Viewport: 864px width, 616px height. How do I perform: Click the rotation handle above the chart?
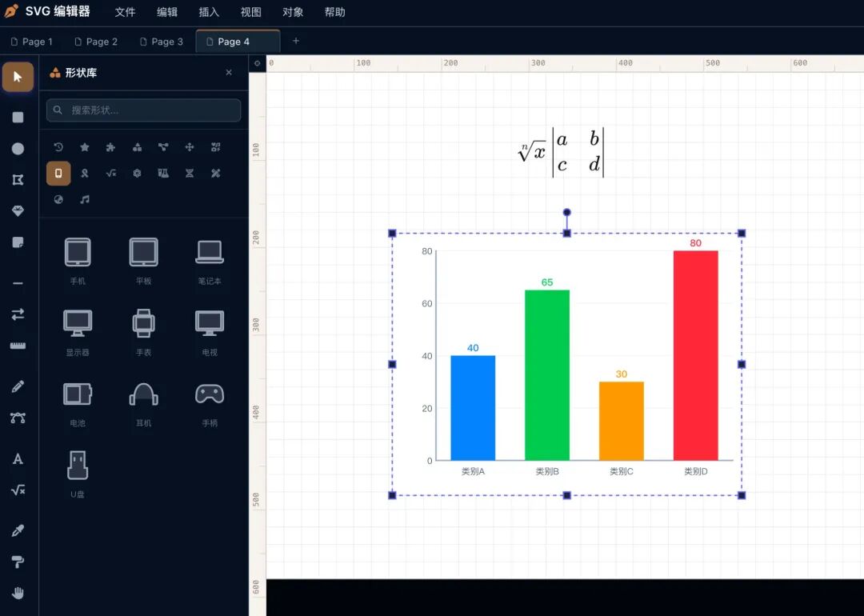tap(566, 212)
